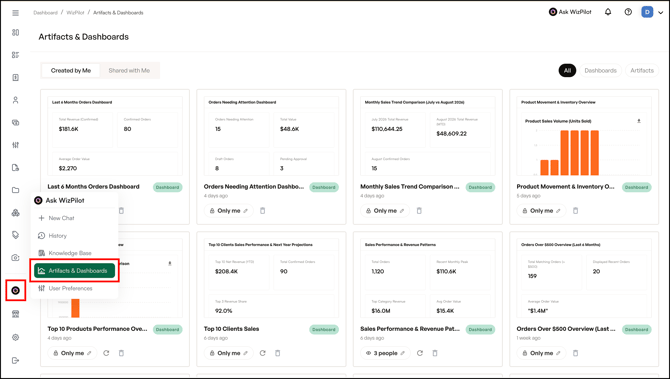Open the notifications bell
The height and width of the screenshot is (379, 670).
point(608,12)
